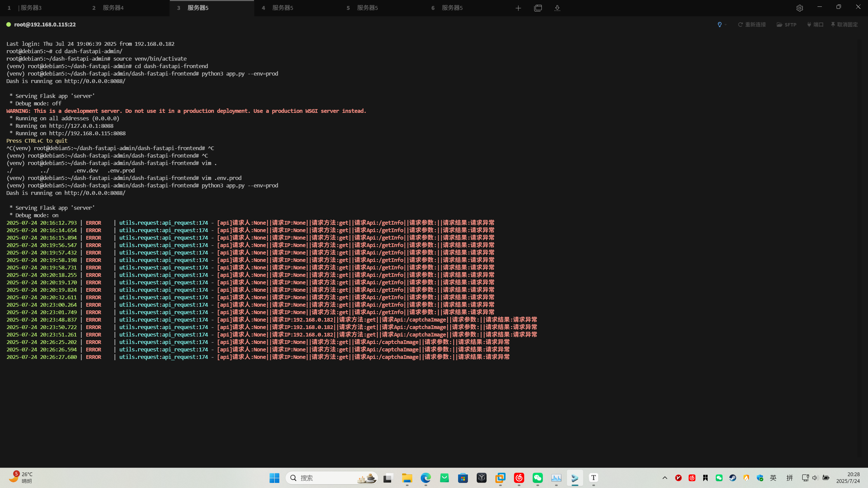Open Typora from the taskbar
This screenshot has width=868, height=488.
click(x=593, y=478)
